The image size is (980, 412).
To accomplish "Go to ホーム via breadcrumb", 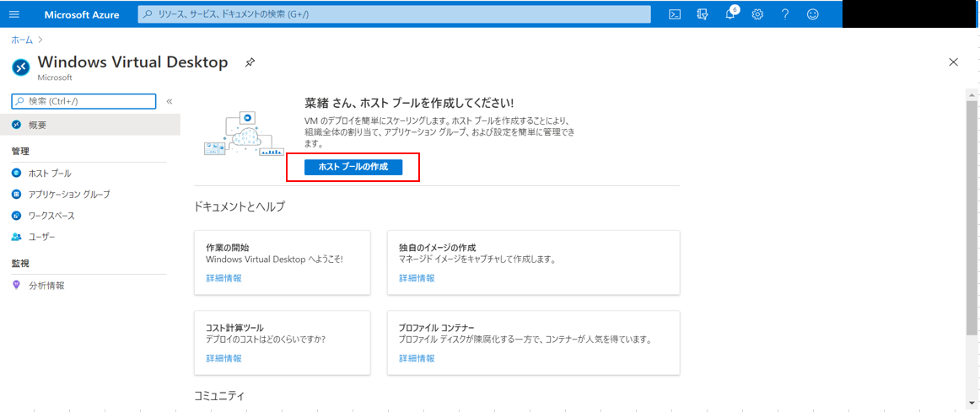I will (x=22, y=40).
